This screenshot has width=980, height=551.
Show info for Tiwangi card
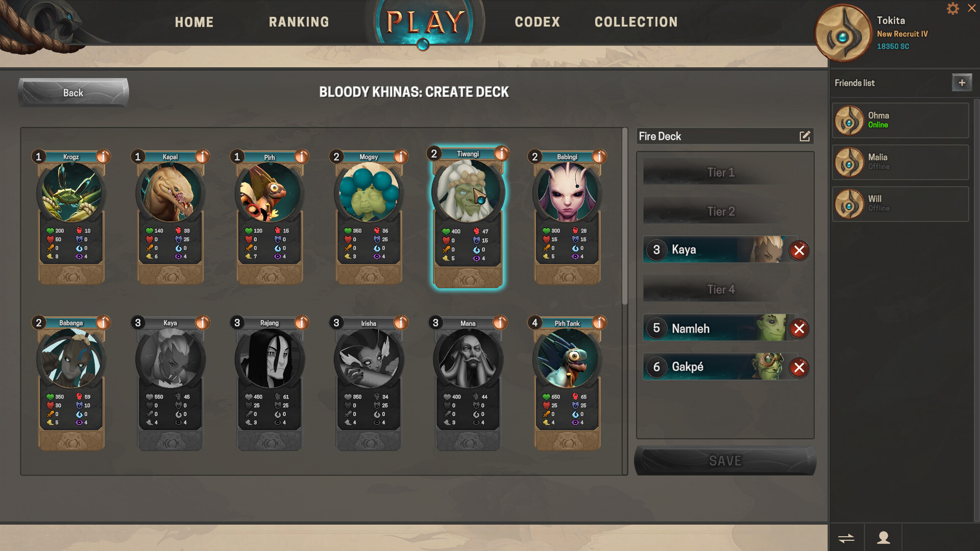point(502,153)
